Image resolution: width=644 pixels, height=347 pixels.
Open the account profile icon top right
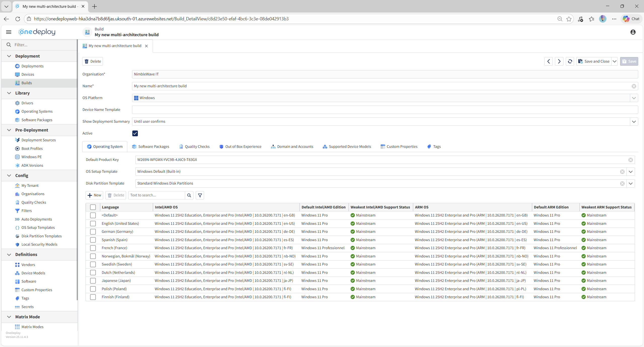tap(633, 32)
